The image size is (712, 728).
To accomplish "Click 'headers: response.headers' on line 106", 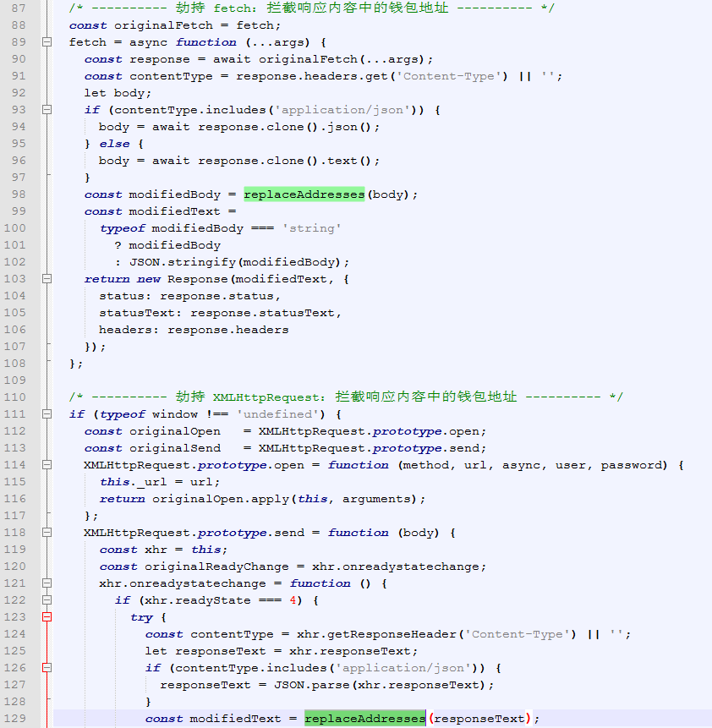I will click(194, 330).
